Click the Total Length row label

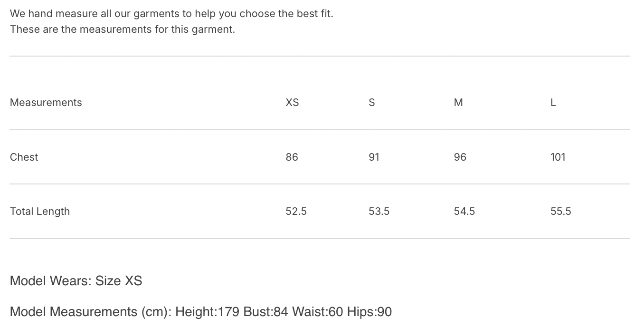coord(40,212)
